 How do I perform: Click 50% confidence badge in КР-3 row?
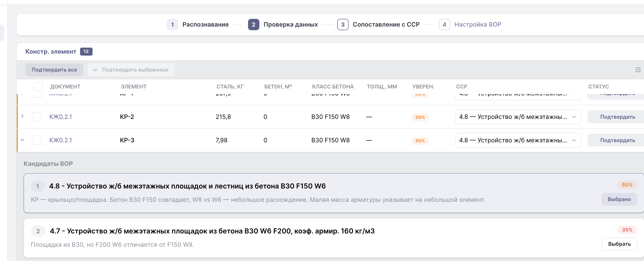point(420,141)
